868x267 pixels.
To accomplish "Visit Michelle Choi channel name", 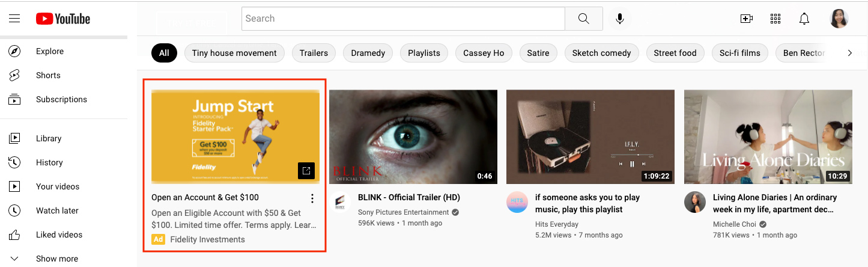I will pyautogui.click(x=734, y=224).
